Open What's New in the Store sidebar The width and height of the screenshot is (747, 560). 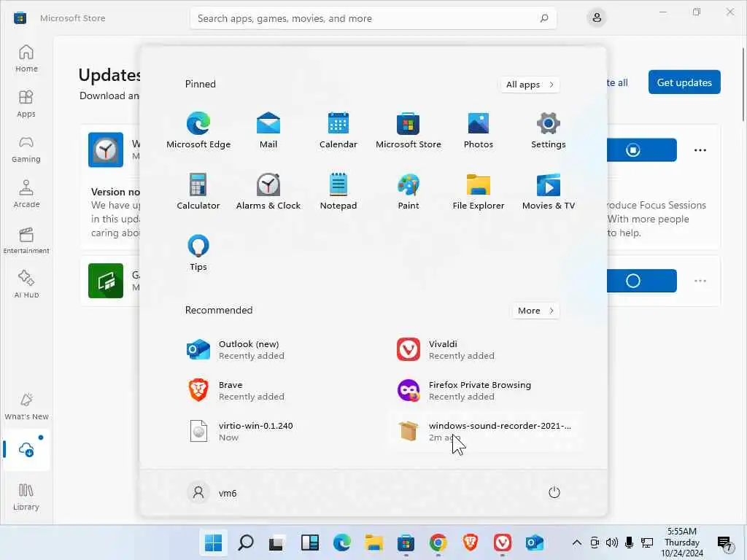pos(26,406)
